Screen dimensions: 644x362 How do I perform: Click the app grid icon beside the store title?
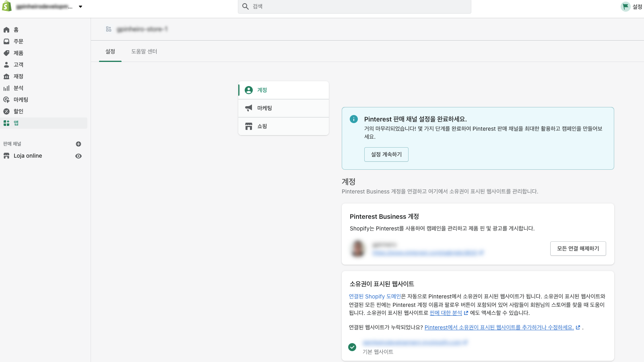pyautogui.click(x=109, y=29)
